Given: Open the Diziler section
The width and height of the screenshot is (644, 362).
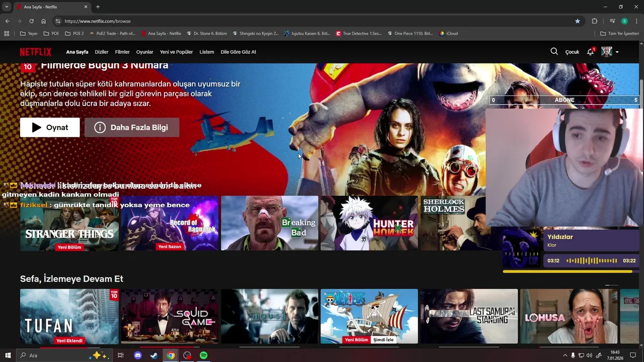Looking at the screenshot, I should pos(102,52).
